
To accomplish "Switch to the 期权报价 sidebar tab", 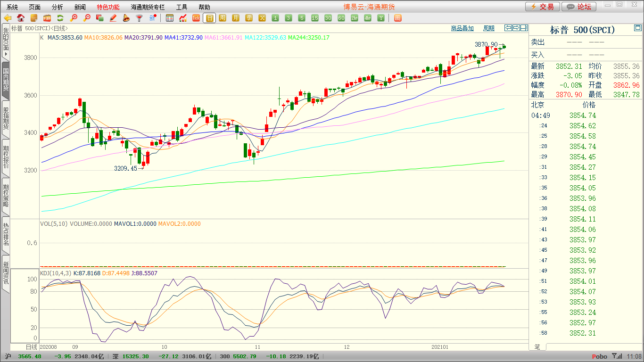I will coord(6,157).
